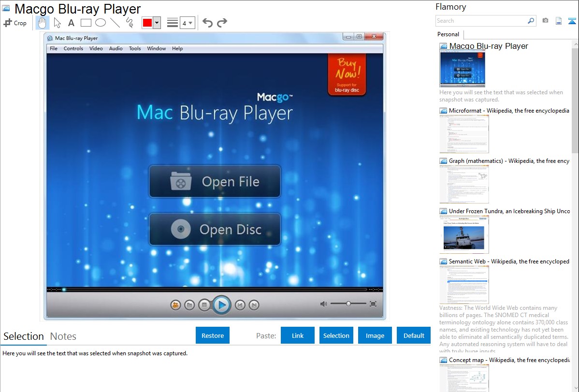
Task: Click the search magnifier icon
Action: tap(531, 21)
